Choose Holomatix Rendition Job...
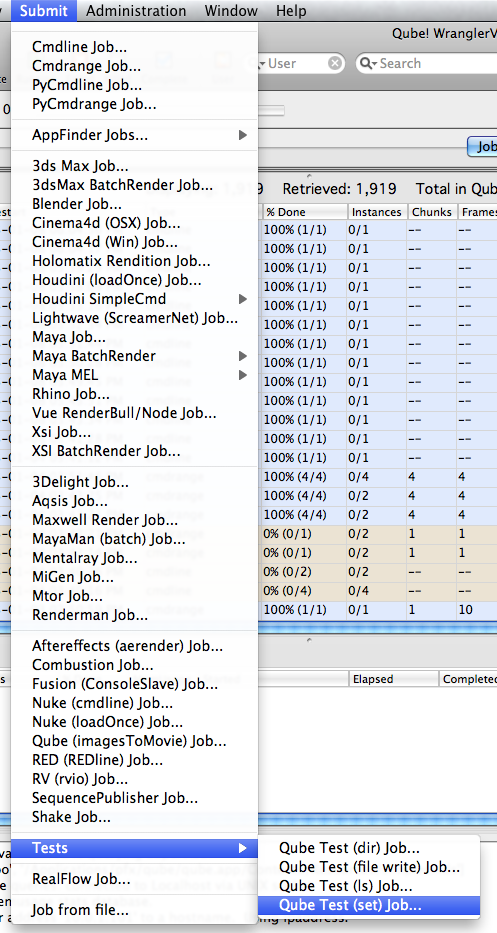The image size is (497, 933). coord(135,261)
